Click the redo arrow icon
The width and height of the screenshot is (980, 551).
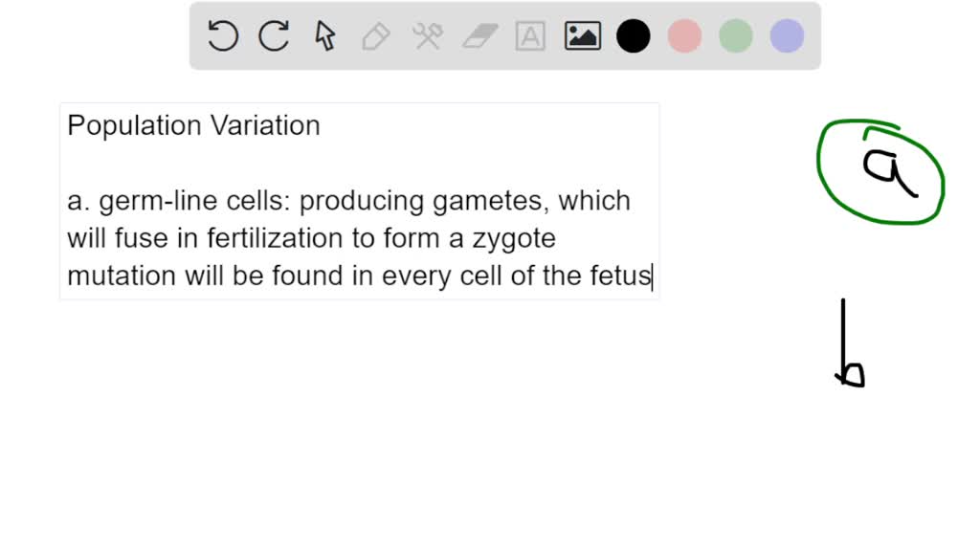(x=274, y=35)
